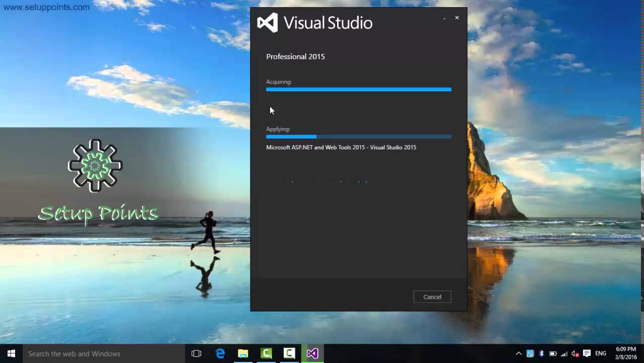Switch the ENG input language indicator

[x=601, y=353]
